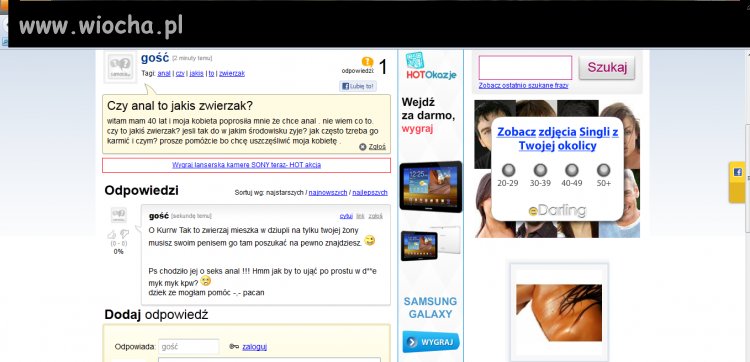
Task: Select the 20-29 age radio button
Action: tap(508, 170)
